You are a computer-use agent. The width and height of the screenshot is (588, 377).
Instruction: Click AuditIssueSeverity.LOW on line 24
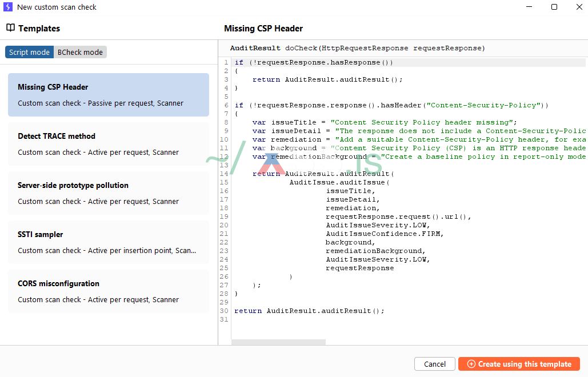click(378, 259)
